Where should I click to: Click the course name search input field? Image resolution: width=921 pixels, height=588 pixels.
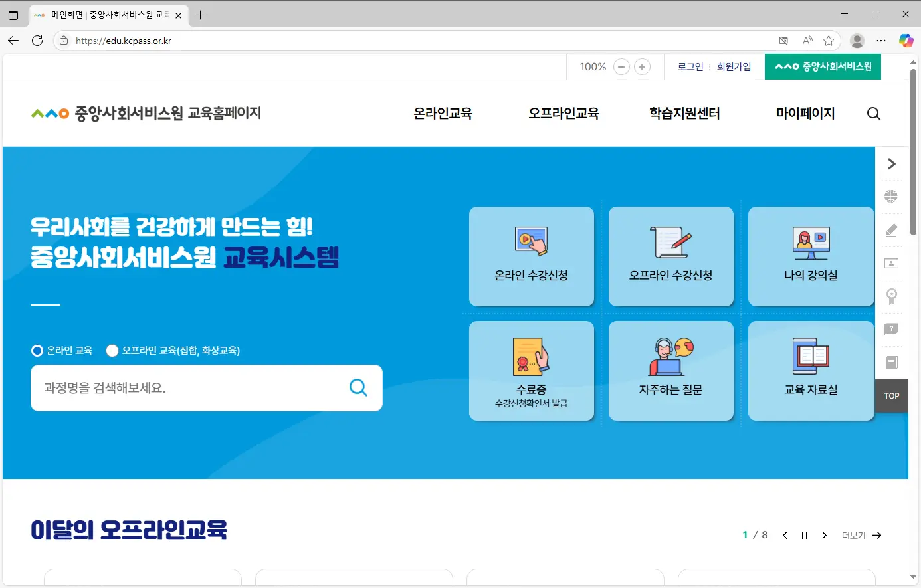pyautogui.click(x=186, y=387)
